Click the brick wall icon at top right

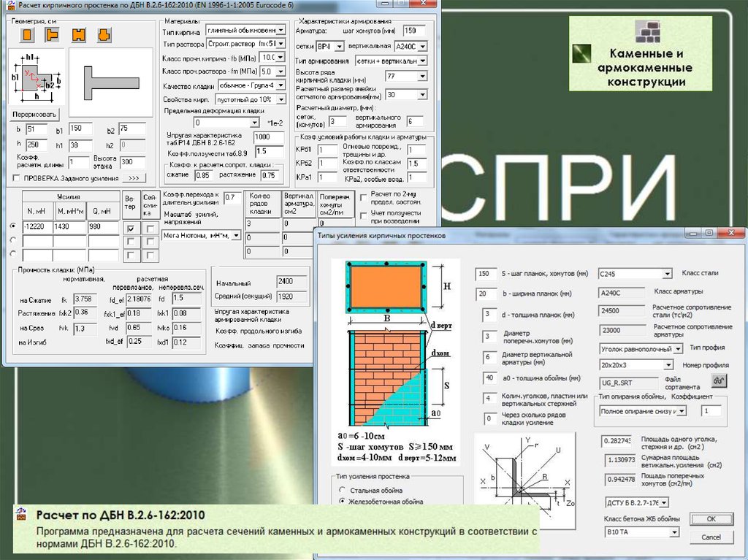click(648, 31)
